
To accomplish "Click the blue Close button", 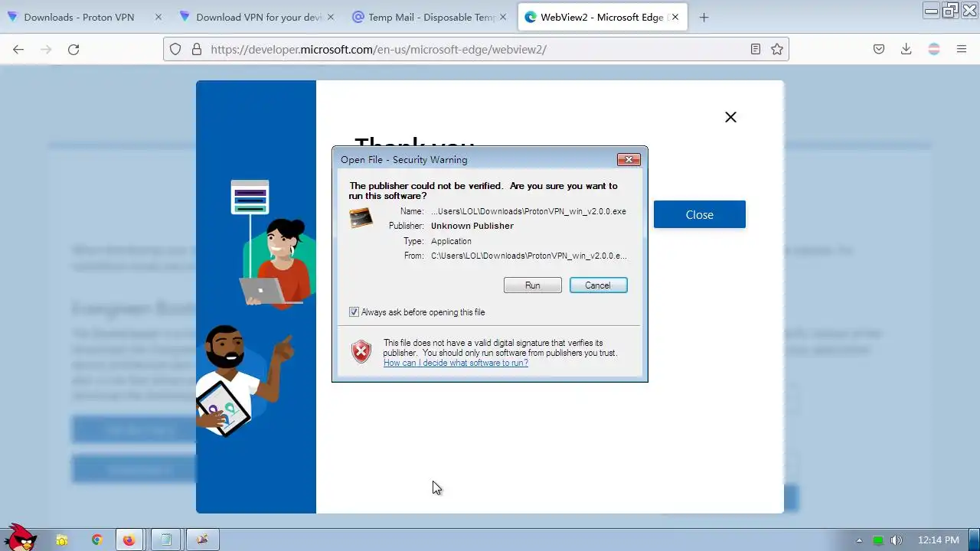I will tap(699, 214).
